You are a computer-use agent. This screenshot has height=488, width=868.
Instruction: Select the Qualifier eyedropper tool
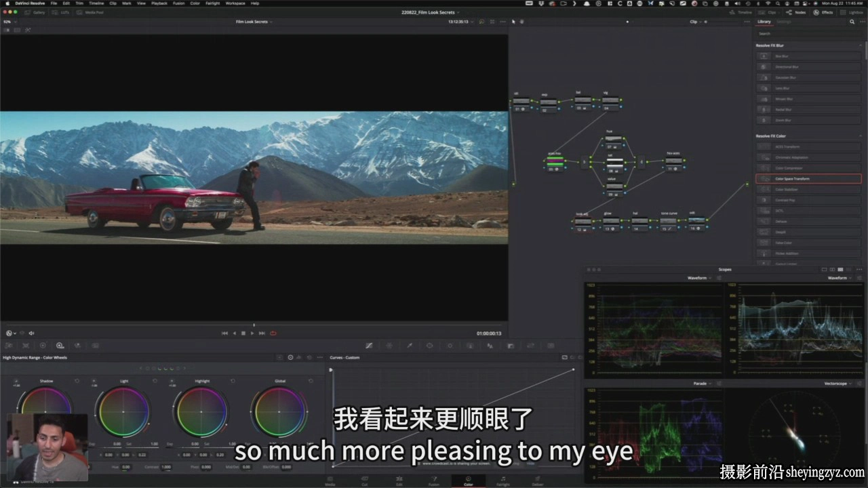point(410,346)
